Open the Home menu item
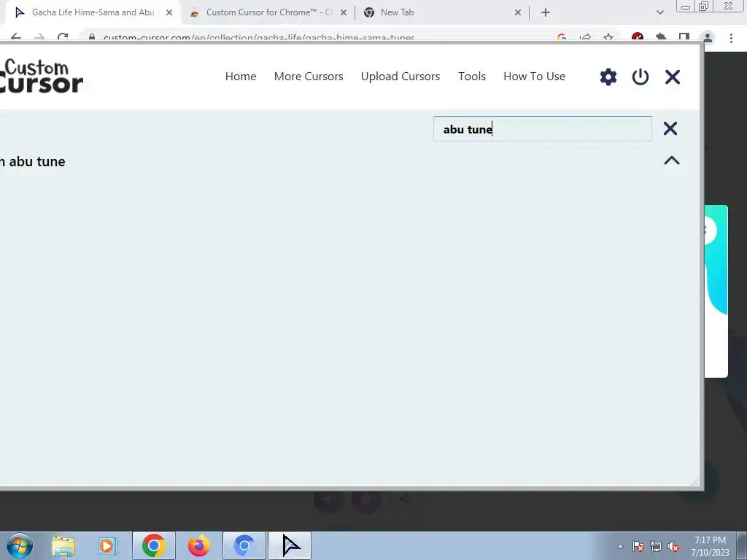Image resolution: width=747 pixels, height=560 pixels. tap(241, 76)
